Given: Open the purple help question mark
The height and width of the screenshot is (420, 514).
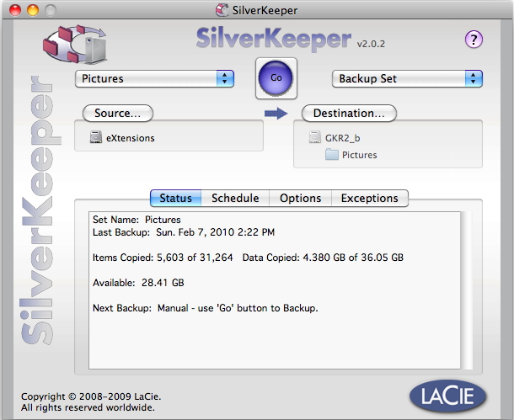Looking at the screenshot, I should pos(474,40).
